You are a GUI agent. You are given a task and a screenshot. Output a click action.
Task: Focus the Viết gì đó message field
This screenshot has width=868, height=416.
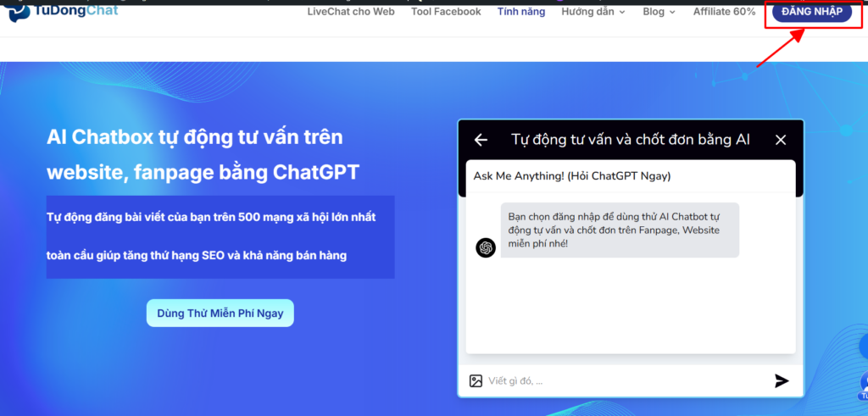point(626,380)
